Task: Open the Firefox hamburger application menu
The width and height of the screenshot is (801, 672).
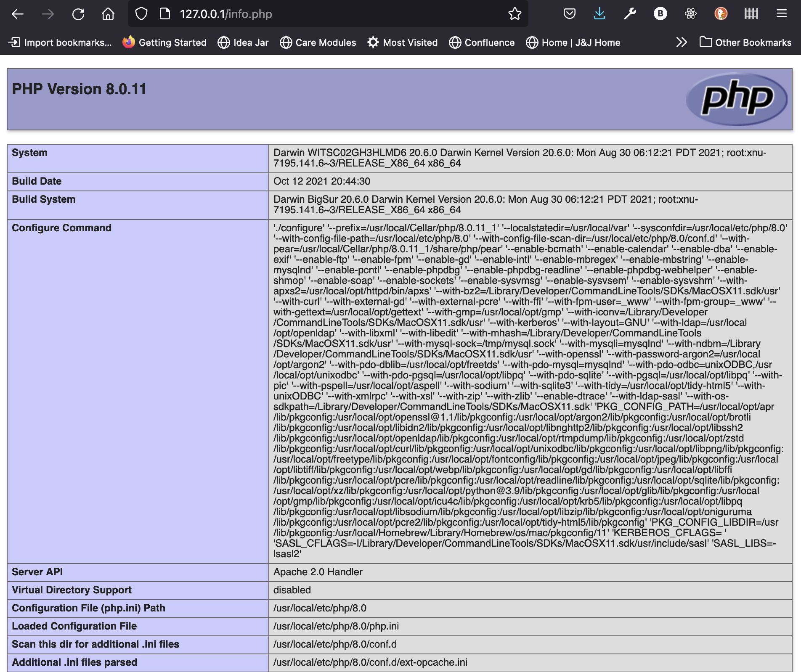Action: point(781,14)
